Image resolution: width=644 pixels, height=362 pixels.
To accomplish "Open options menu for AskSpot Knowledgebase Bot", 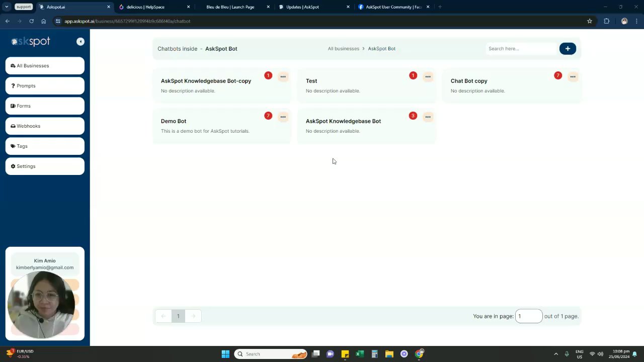I will click(428, 117).
